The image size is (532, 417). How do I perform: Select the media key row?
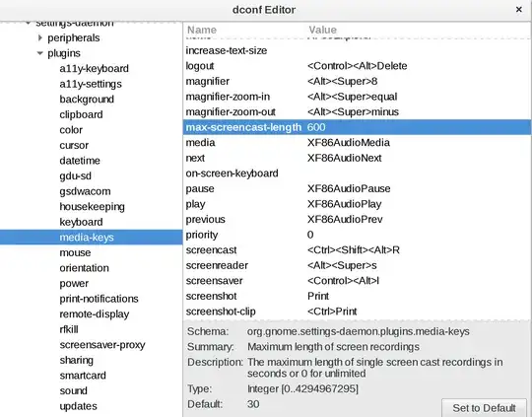tap(357, 143)
